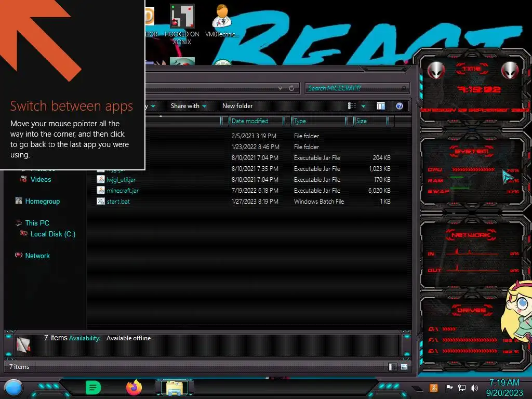Select the lwjgl_util.jar file
532x399 pixels.
[x=121, y=180]
